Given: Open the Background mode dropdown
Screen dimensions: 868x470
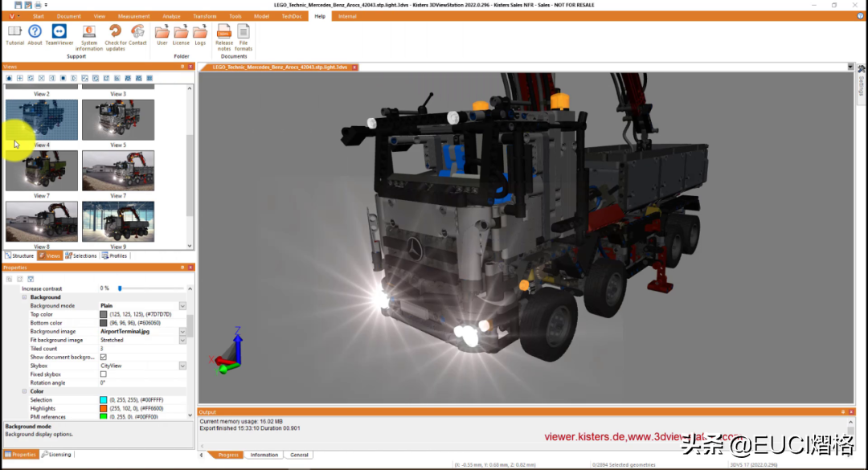Looking at the screenshot, I should pos(182,305).
